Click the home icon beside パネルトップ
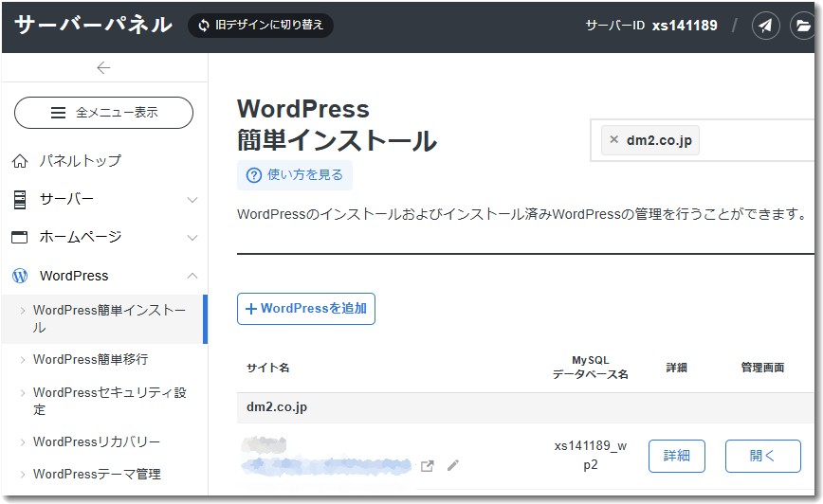The height and width of the screenshot is (504, 823). click(20, 161)
